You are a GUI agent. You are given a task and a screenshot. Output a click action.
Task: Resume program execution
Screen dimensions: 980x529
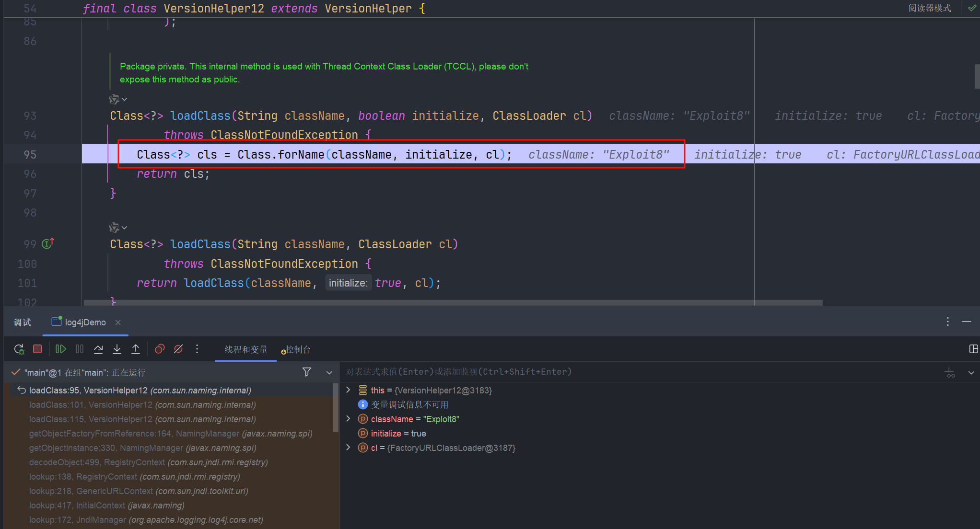(60, 349)
